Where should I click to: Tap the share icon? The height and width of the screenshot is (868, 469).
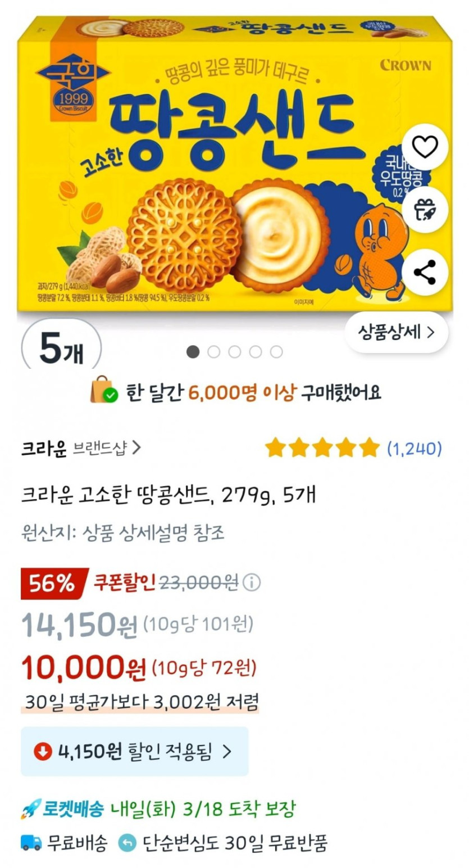pos(425,273)
